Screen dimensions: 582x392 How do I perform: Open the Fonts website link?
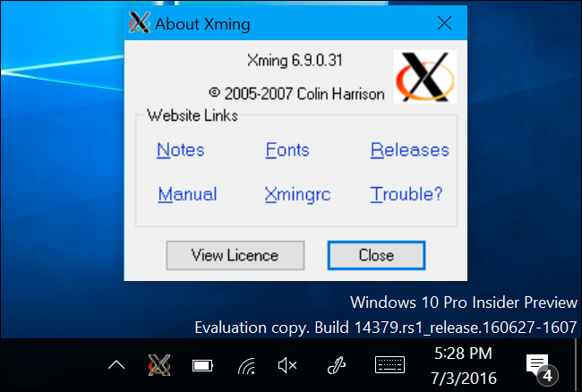(x=287, y=150)
